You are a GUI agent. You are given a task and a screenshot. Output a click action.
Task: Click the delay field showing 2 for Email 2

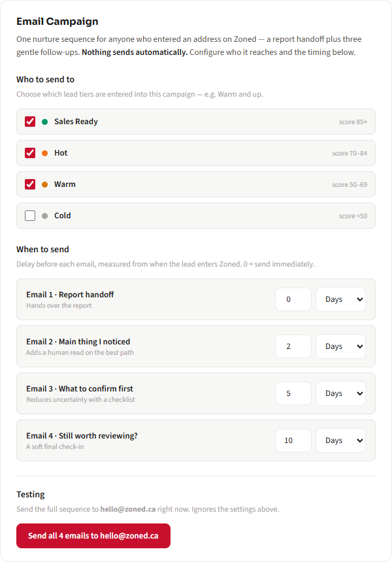(x=293, y=346)
